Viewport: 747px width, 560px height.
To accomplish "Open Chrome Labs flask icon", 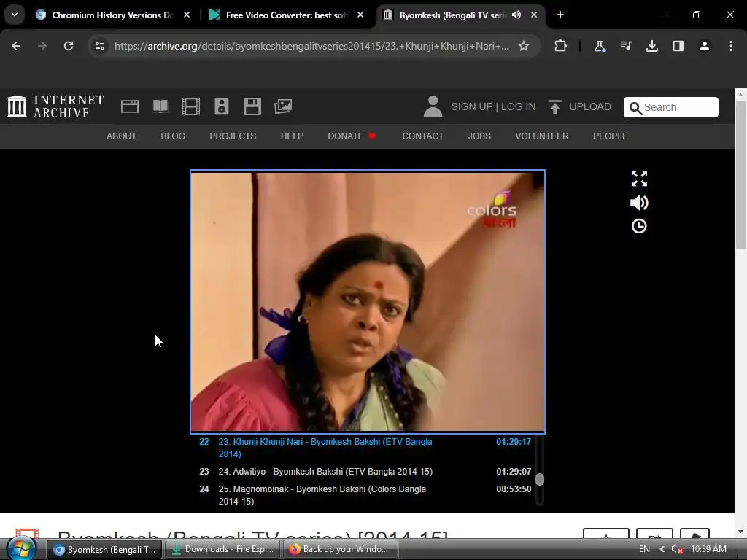I will click(600, 46).
